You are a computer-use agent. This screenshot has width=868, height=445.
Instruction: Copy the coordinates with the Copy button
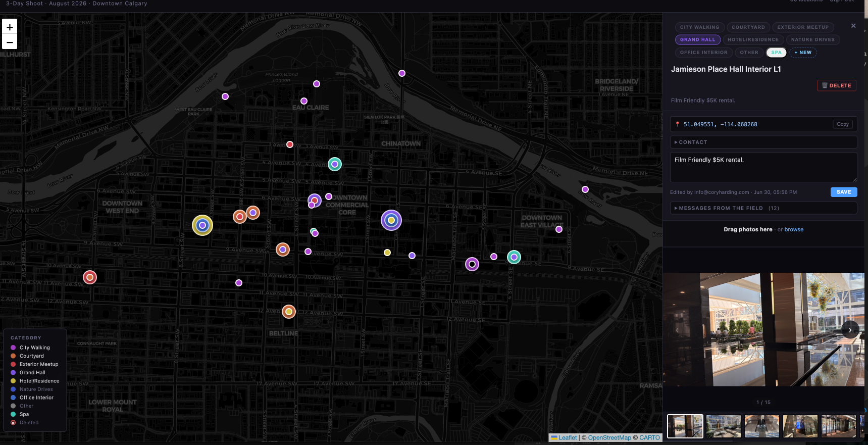843,124
